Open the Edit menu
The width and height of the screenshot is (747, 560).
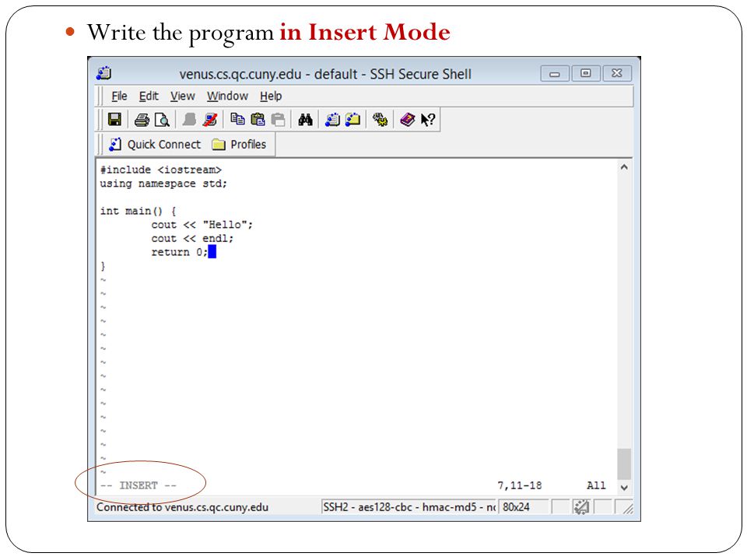click(149, 96)
